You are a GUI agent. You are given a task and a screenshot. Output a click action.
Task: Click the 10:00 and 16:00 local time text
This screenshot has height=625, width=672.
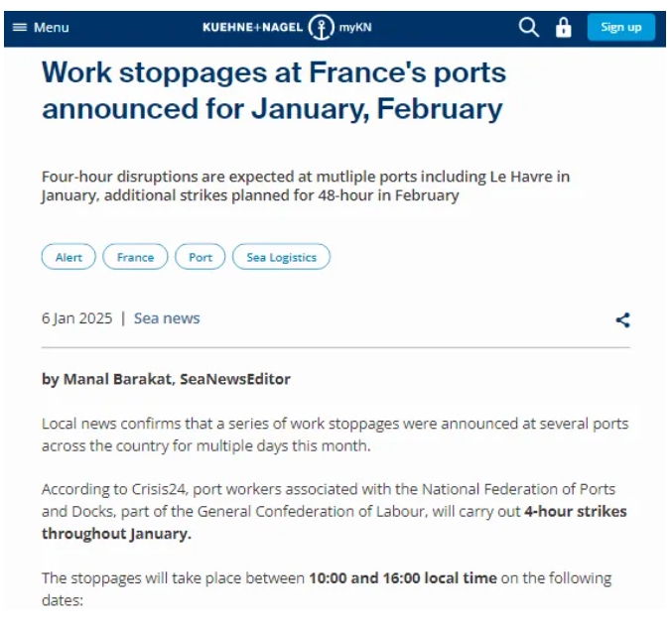tap(403, 578)
